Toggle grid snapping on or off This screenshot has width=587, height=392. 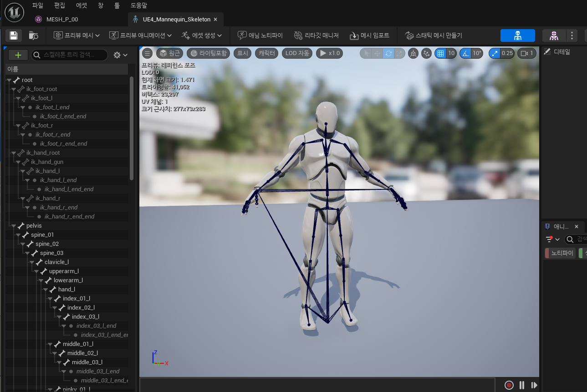[440, 53]
